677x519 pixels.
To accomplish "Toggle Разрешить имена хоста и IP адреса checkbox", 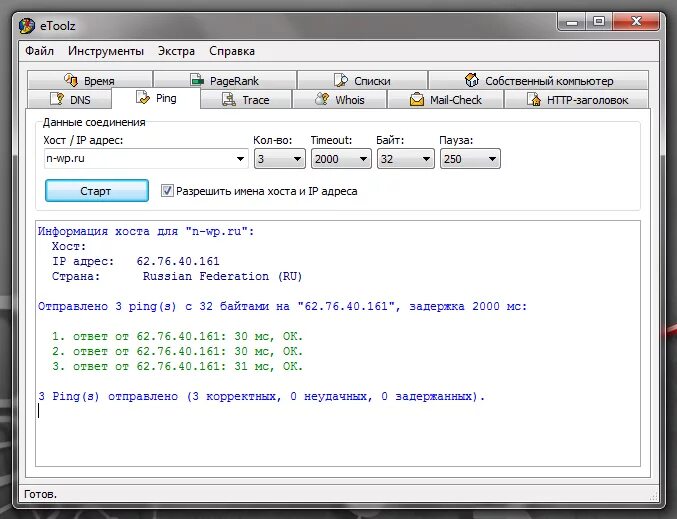I will coord(167,190).
